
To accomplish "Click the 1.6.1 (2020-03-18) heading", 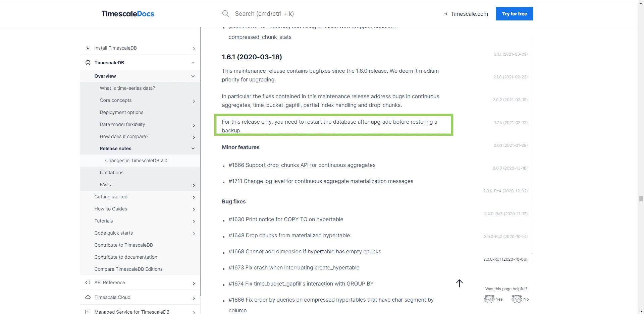I will 252,57.
